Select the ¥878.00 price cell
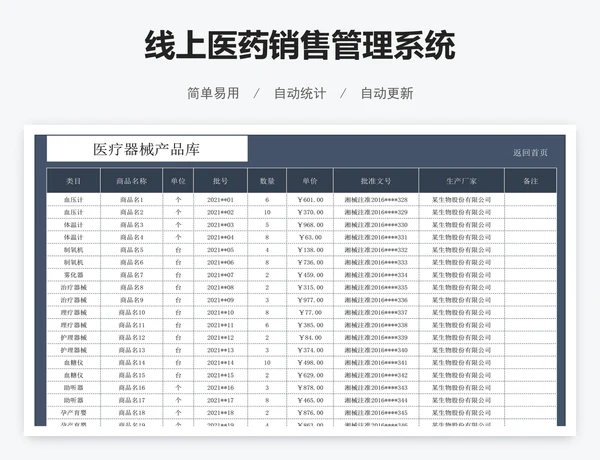Viewport: 600px width, 460px height. [x=310, y=388]
